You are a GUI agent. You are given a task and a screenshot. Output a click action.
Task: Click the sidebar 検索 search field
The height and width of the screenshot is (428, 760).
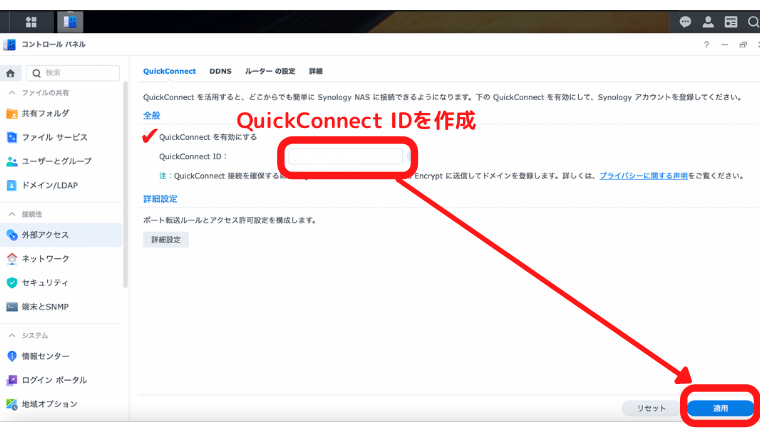(73, 73)
